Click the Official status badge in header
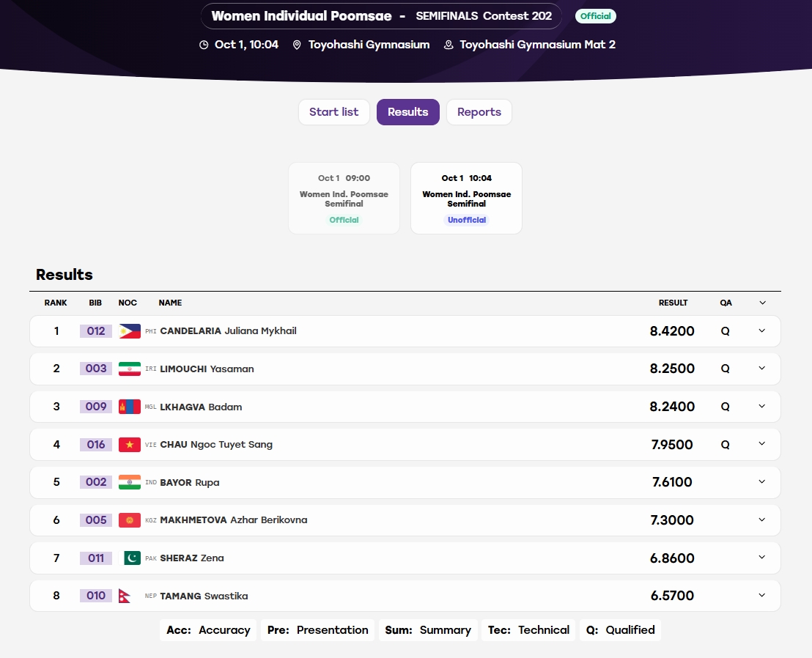812x658 pixels. click(x=596, y=16)
